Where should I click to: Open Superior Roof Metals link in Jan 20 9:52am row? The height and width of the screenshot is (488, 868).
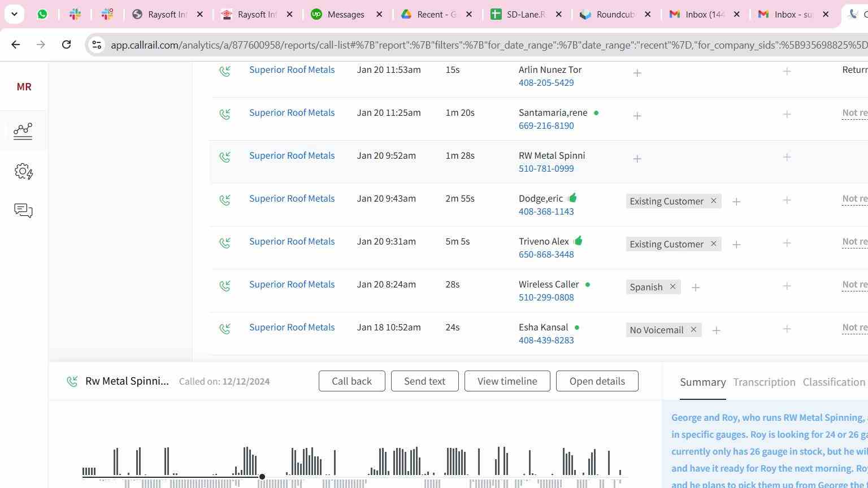coord(292,156)
